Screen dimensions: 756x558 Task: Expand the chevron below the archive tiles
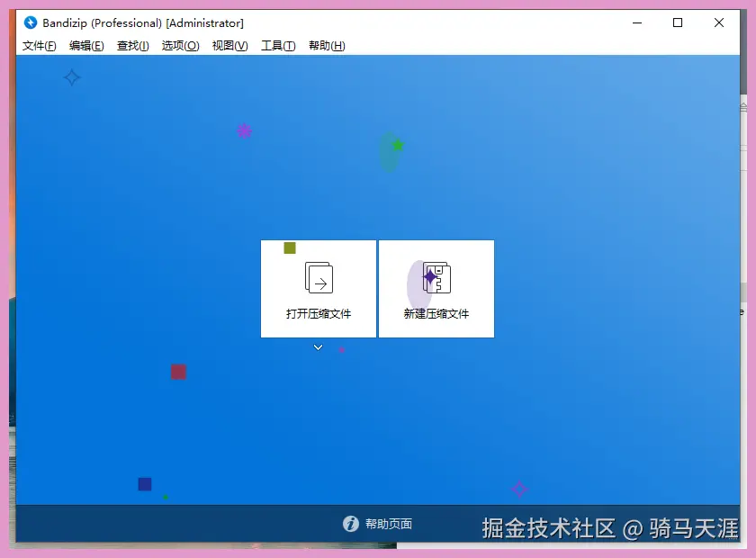coord(318,347)
